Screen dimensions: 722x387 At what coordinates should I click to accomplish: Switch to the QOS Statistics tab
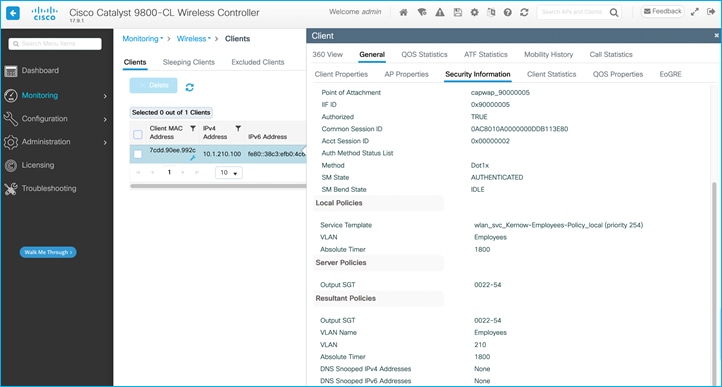coord(424,54)
